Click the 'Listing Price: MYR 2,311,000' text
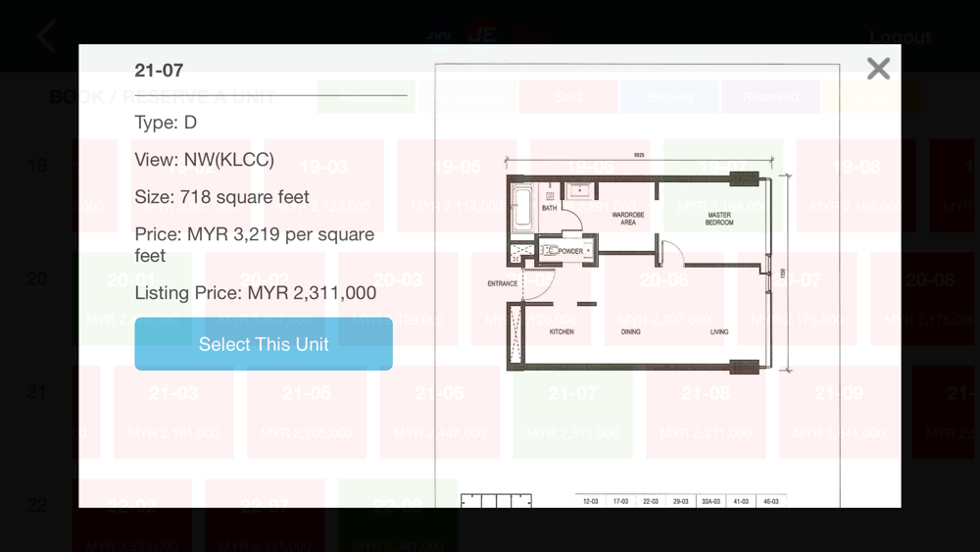The width and height of the screenshot is (980, 552). pos(256,292)
